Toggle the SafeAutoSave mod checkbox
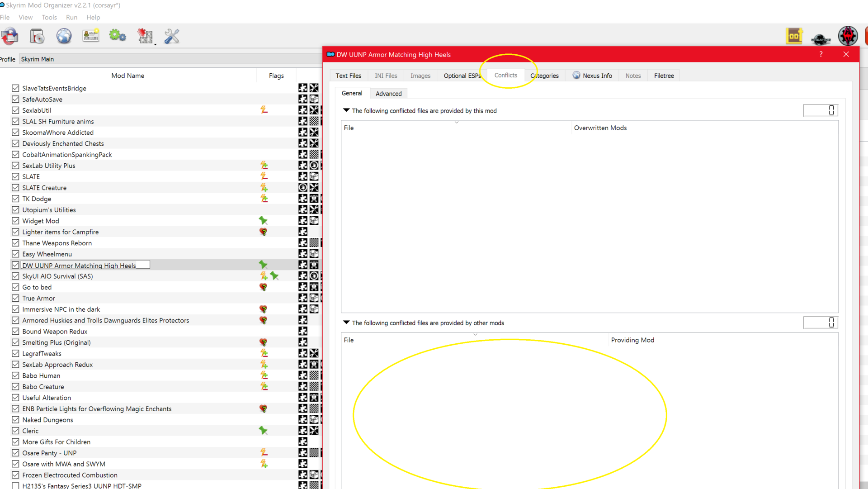Image resolution: width=868 pixels, height=489 pixels. pyautogui.click(x=15, y=99)
